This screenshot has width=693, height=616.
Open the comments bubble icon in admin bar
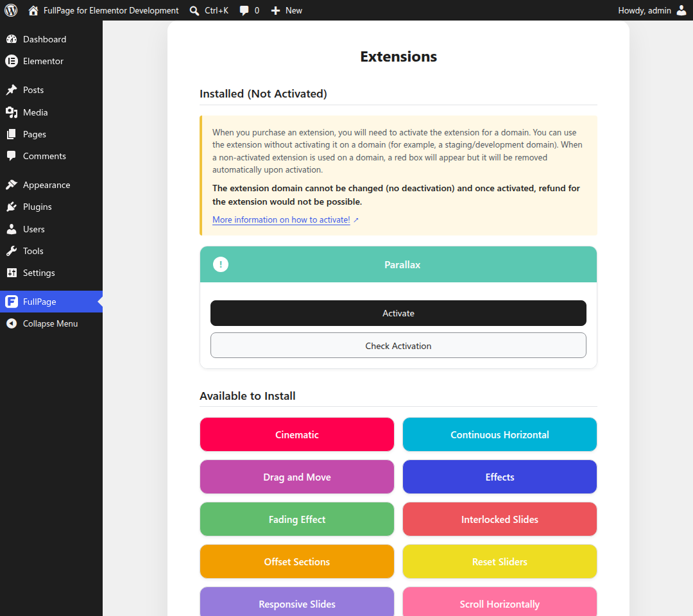(x=244, y=11)
